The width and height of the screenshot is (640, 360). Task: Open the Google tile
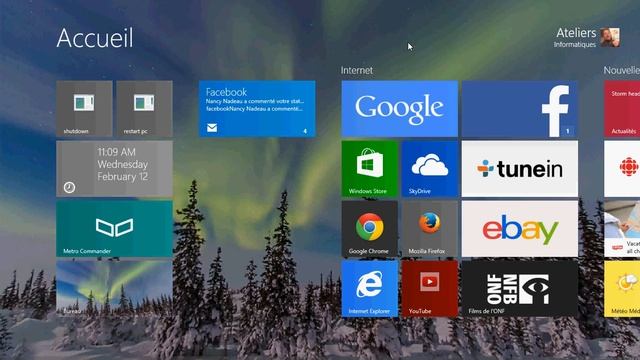[x=400, y=109]
